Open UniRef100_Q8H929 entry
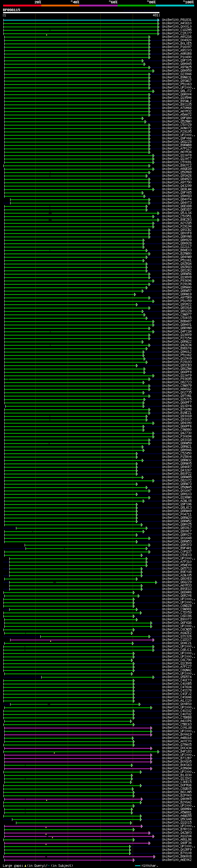This screenshot has height=868, width=197. tap(177, 240)
